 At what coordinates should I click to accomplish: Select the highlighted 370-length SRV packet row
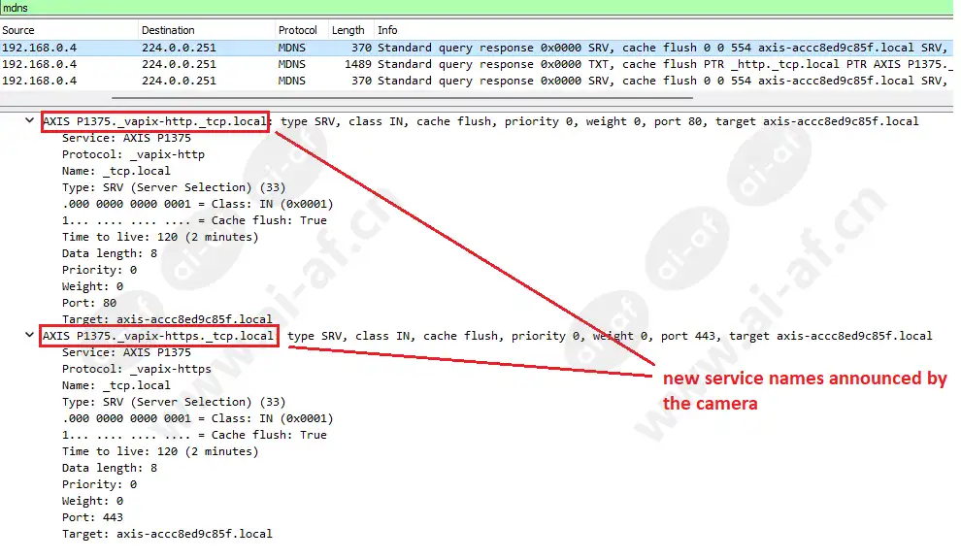coord(477,48)
